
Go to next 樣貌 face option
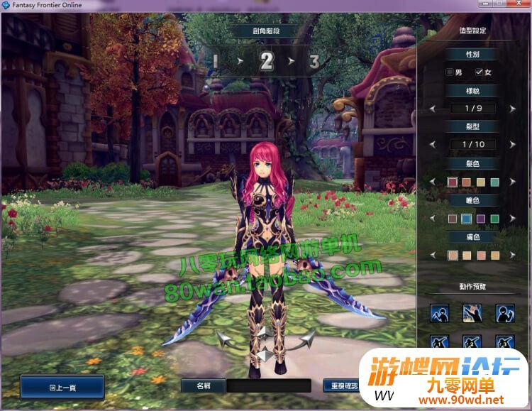(512, 109)
